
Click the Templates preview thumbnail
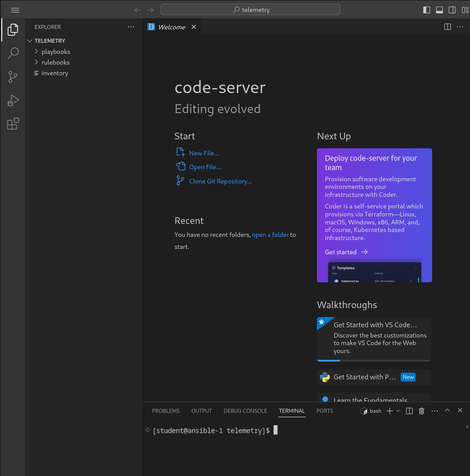pyautogui.click(x=375, y=273)
